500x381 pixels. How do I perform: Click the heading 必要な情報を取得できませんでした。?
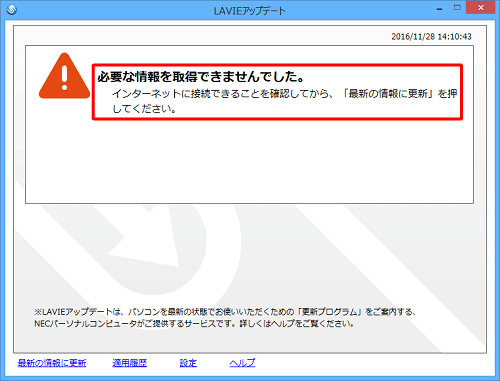[x=201, y=77]
